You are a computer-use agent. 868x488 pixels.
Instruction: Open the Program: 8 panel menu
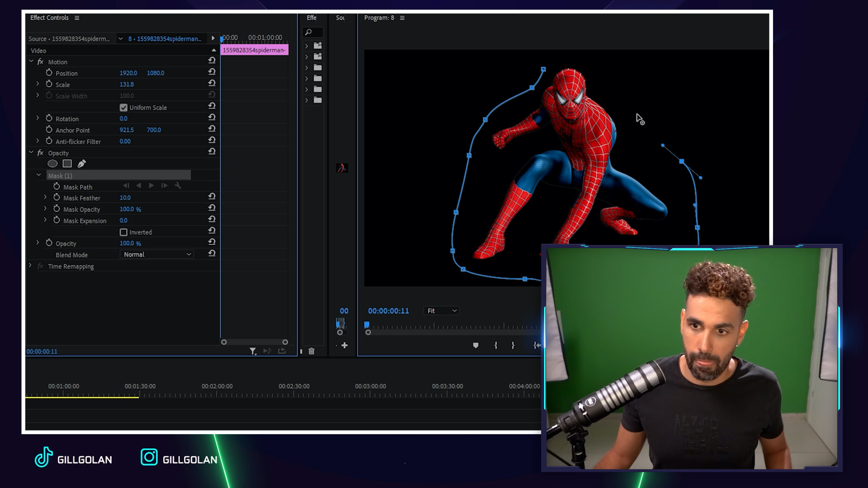pos(402,18)
